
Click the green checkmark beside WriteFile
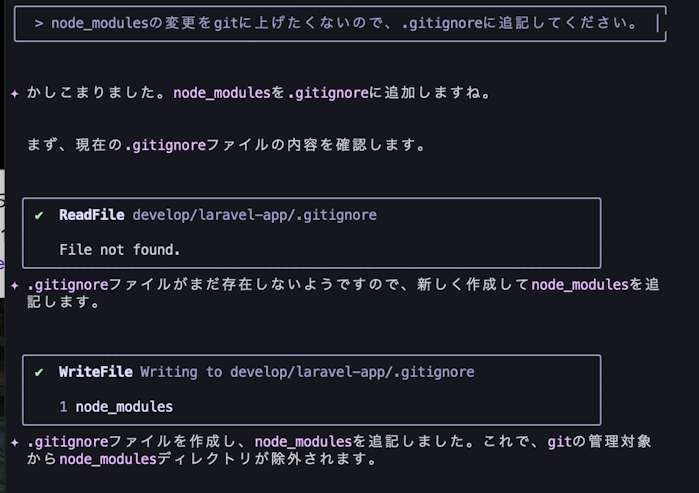pos(39,372)
